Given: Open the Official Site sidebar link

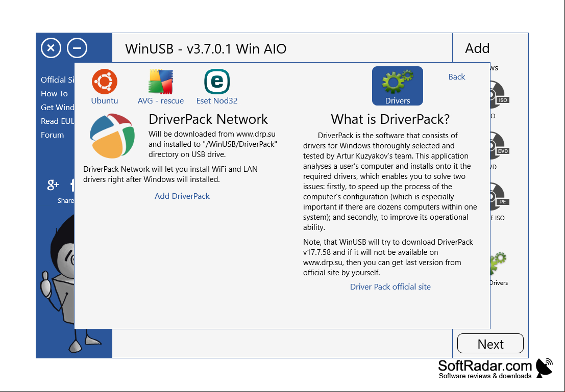Looking at the screenshot, I should click(x=58, y=80).
